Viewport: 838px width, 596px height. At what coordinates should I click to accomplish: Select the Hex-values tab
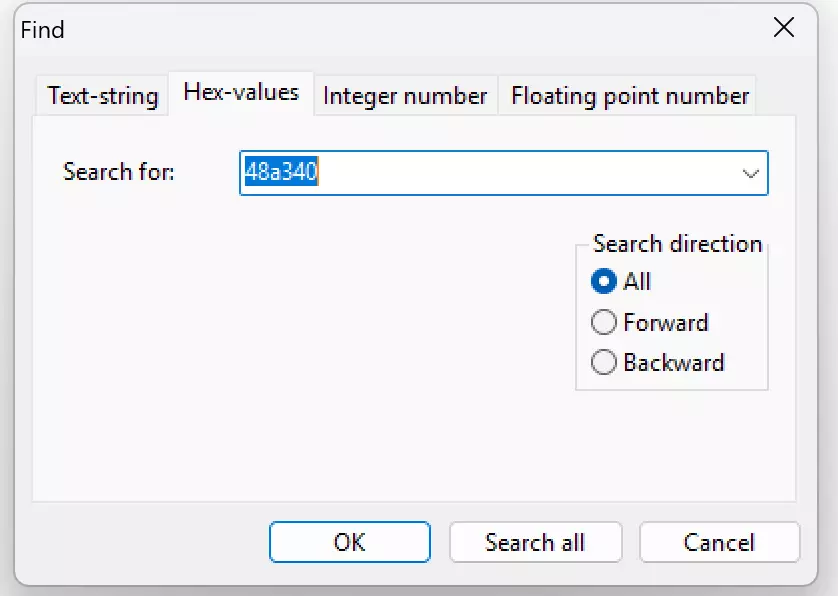(241, 93)
